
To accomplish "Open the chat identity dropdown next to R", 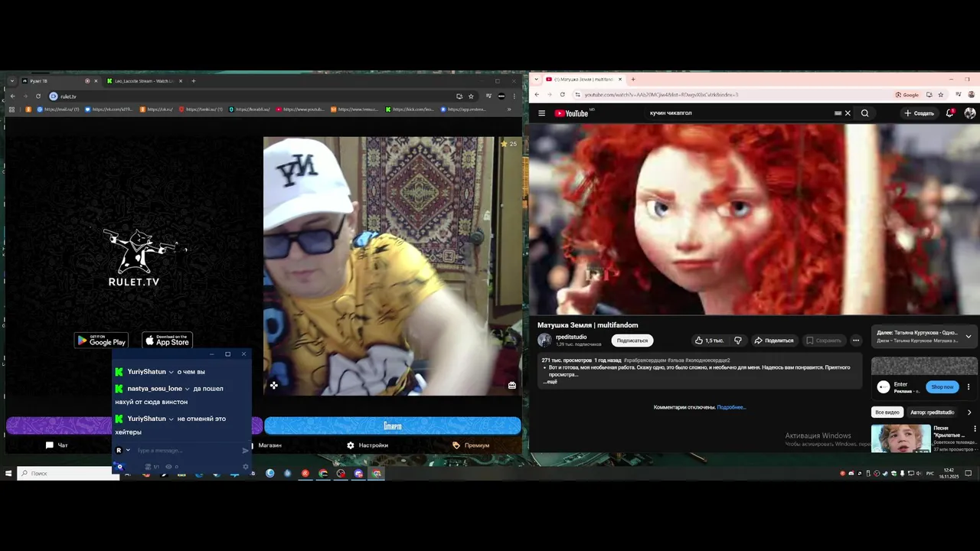I will (128, 451).
